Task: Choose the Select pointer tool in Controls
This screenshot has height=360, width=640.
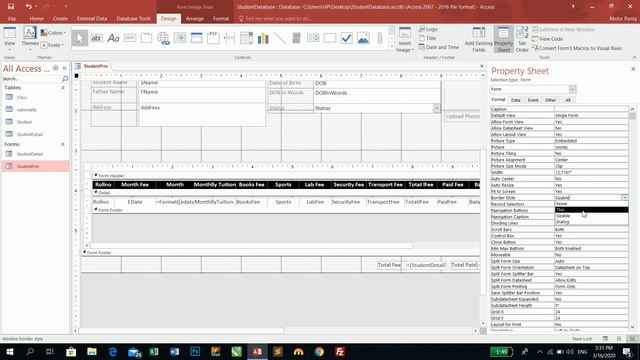Action: [80, 38]
